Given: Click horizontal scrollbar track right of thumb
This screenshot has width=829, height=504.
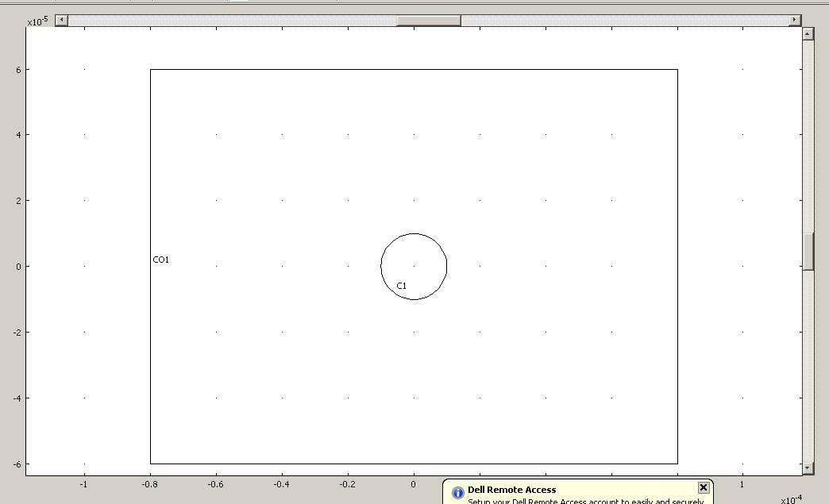Looking at the screenshot, I should (x=619, y=20).
